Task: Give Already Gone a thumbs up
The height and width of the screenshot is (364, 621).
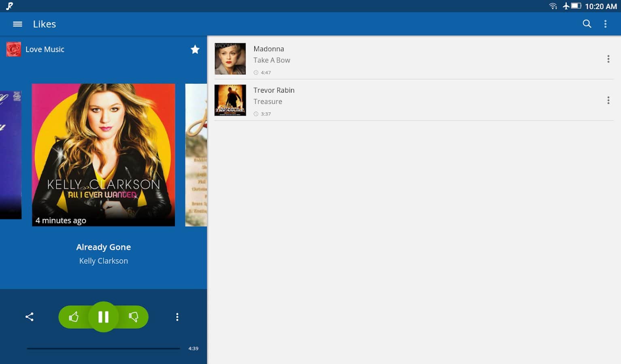Action: [74, 317]
